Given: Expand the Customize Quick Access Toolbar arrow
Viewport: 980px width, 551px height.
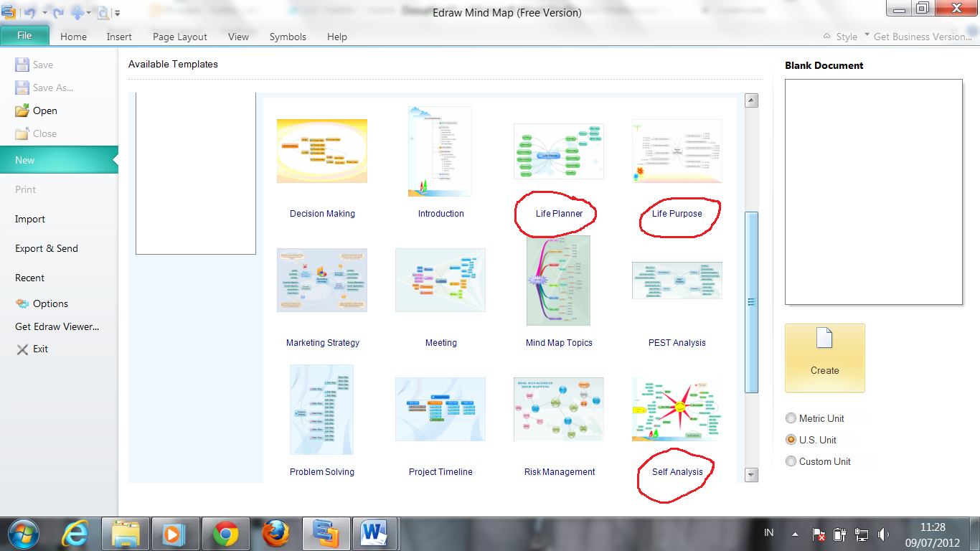Looking at the screenshot, I should pyautogui.click(x=117, y=13).
